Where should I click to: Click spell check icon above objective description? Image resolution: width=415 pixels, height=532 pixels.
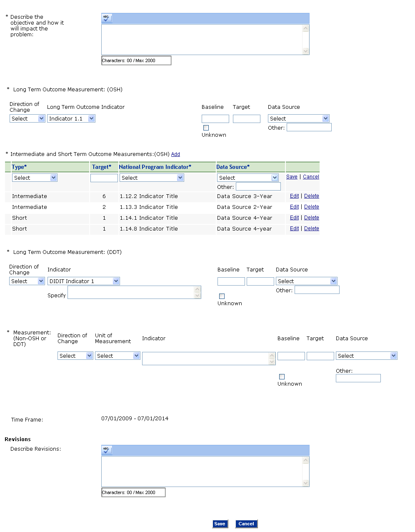pyautogui.click(x=106, y=18)
